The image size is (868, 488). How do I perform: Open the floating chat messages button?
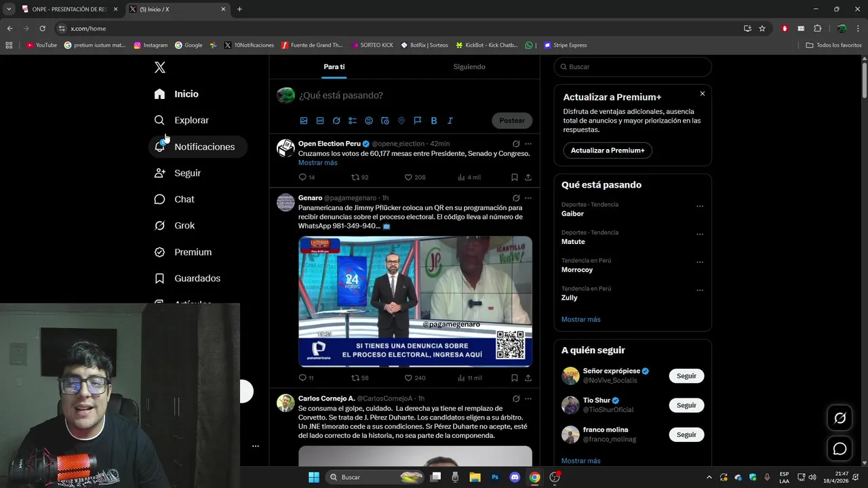click(840, 449)
